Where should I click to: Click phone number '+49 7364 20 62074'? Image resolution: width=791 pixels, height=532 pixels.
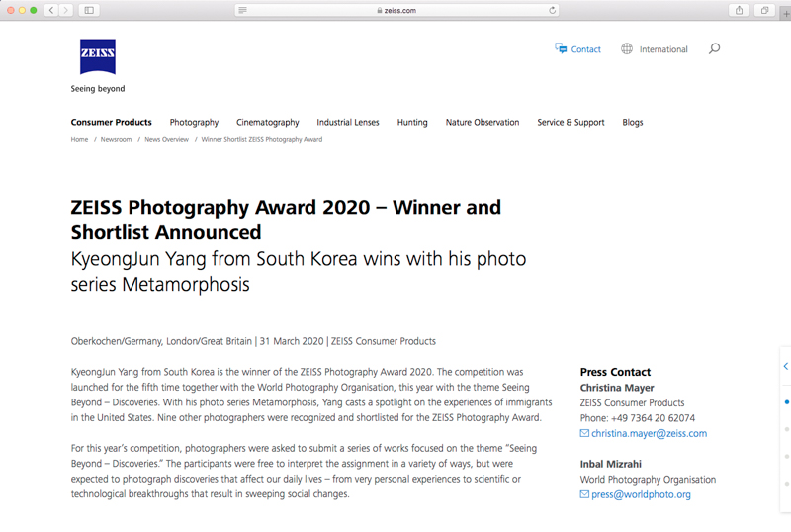click(653, 418)
